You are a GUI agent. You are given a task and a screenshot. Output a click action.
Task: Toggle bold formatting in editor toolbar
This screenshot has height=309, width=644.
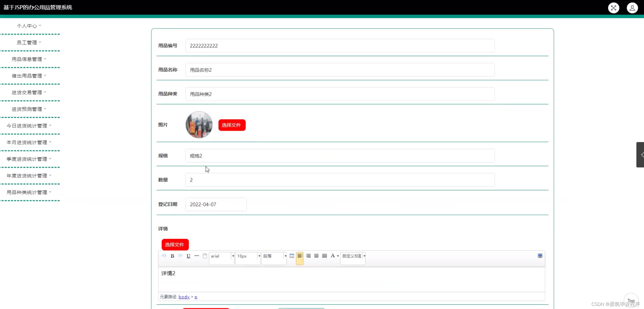point(172,256)
